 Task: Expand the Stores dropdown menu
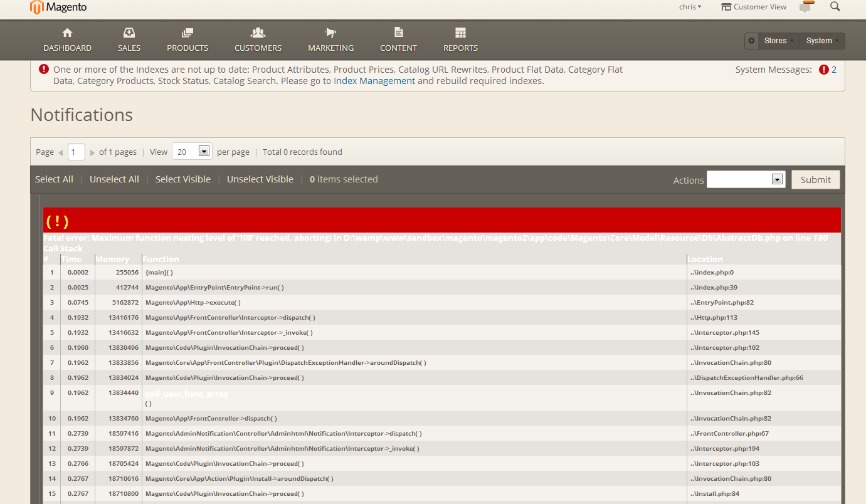[x=779, y=41]
